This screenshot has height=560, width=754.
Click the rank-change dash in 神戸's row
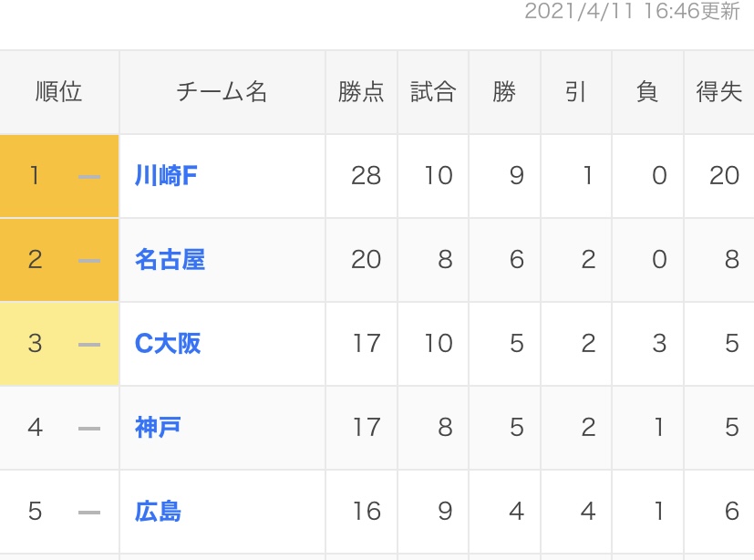tap(89, 428)
